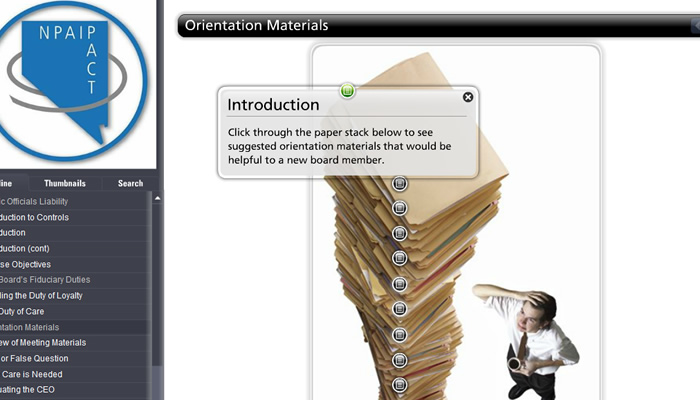This screenshot has width=700, height=400.
Task: Open the Evaluating the CEO slide
Action: point(75,390)
